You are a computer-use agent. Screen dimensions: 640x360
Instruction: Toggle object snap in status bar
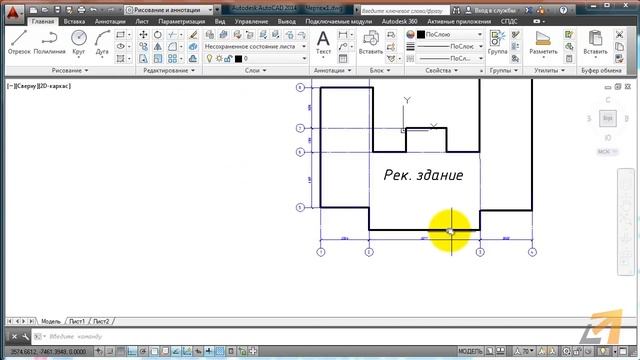[x=154, y=351]
